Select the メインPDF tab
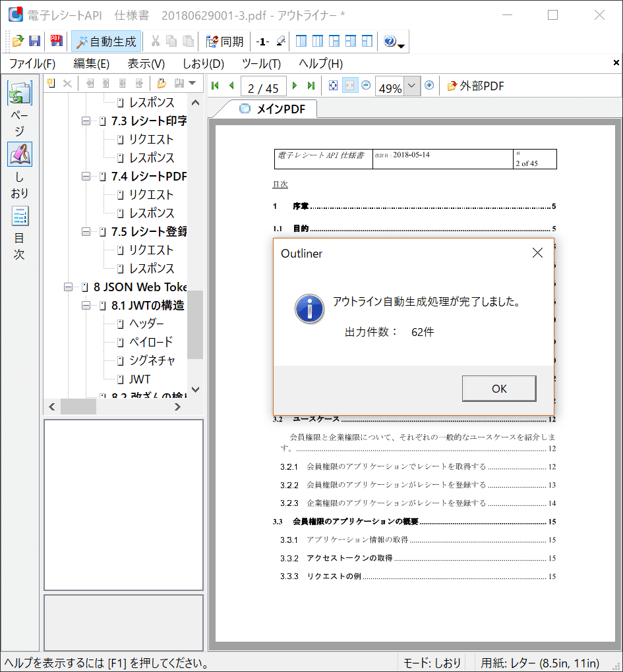Screen dimensions: 623x672 pyautogui.click(x=272, y=109)
